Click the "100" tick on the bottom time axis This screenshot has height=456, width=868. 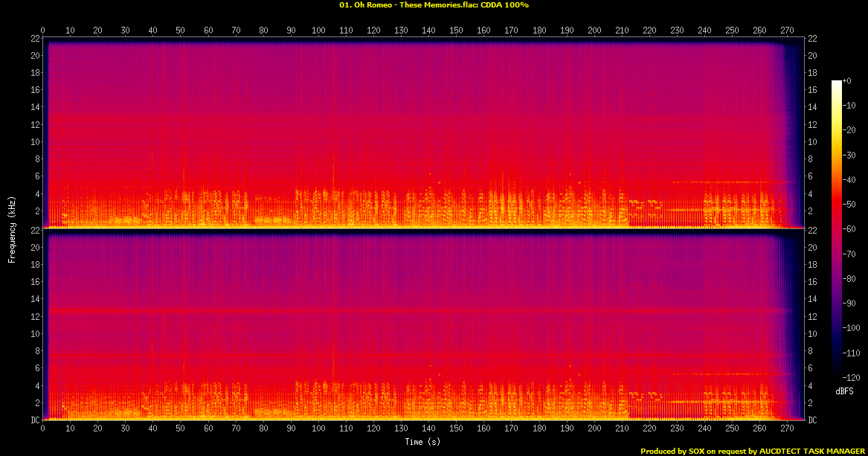pos(318,428)
